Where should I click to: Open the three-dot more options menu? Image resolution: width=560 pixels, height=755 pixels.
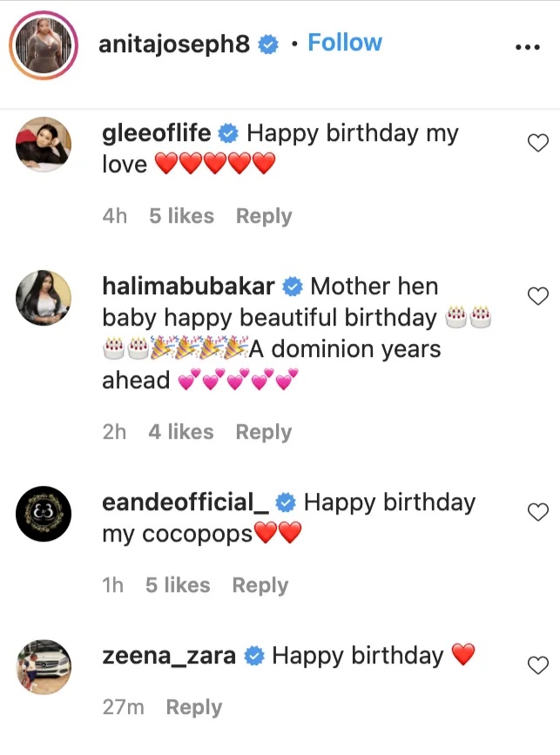point(528,47)
